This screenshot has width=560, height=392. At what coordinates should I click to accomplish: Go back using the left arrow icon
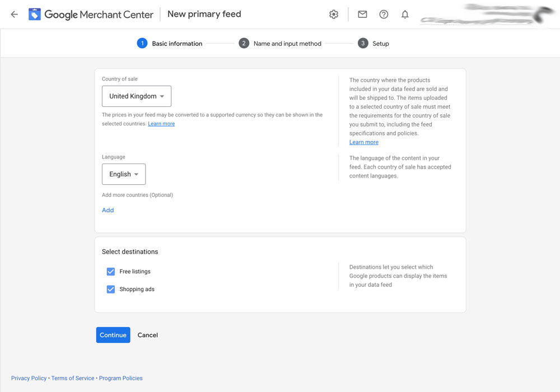click(x=15, y=15)
